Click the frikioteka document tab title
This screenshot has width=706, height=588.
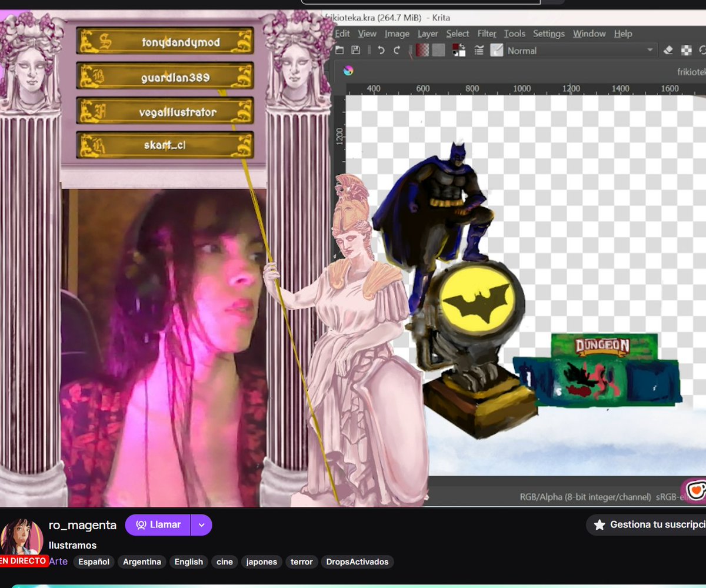(692, 71)
